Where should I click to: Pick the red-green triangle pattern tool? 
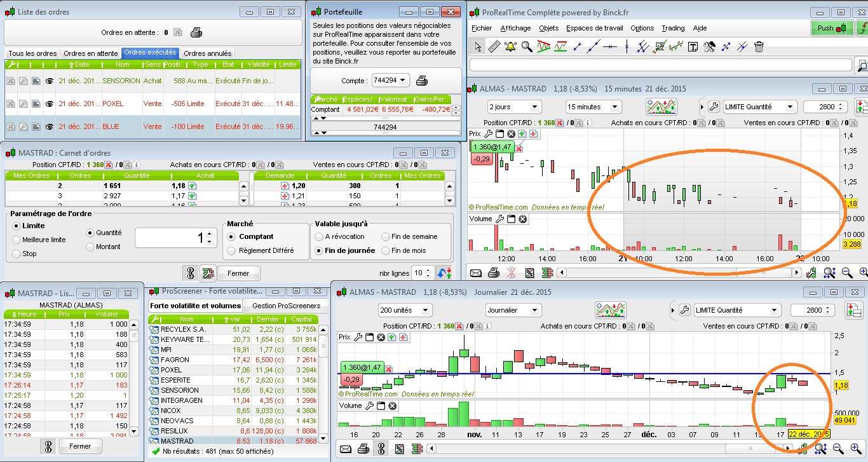(x=543, y=46)
